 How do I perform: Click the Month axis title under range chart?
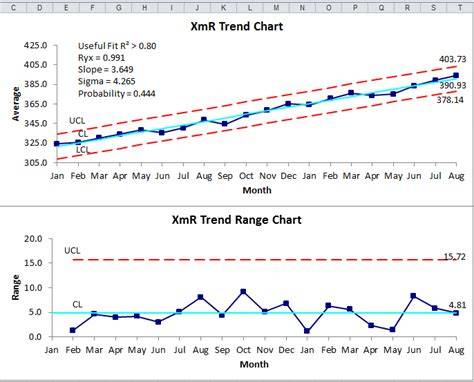[254, 364]
